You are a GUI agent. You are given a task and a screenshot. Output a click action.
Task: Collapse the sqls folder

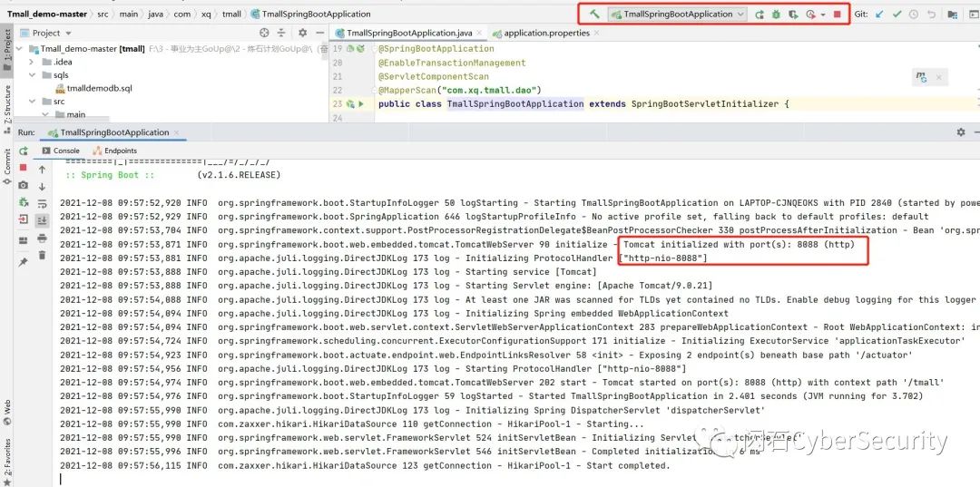pyautogui.click(x=31, y=75)
